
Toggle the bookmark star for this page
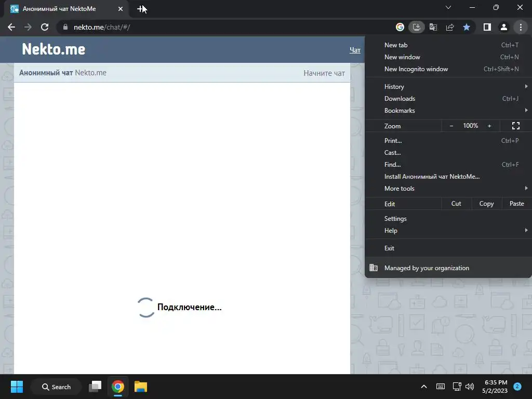click(x=467, y=27)
